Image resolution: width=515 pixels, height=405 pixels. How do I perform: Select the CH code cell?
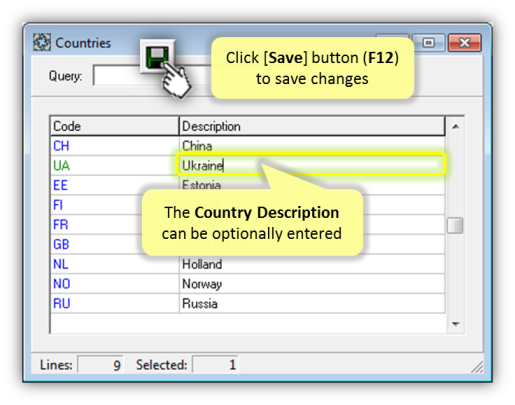click(114, 146)
